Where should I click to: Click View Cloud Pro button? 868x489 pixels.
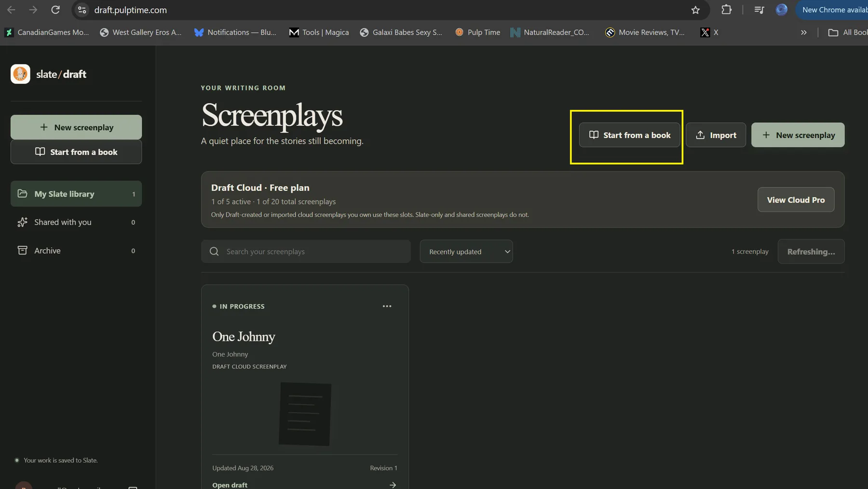click(796, 199)
